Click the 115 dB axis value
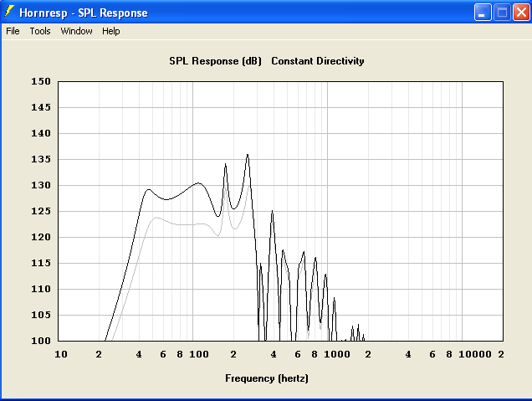The width and height of the screenshot is (532, 401). pos(41,263)
